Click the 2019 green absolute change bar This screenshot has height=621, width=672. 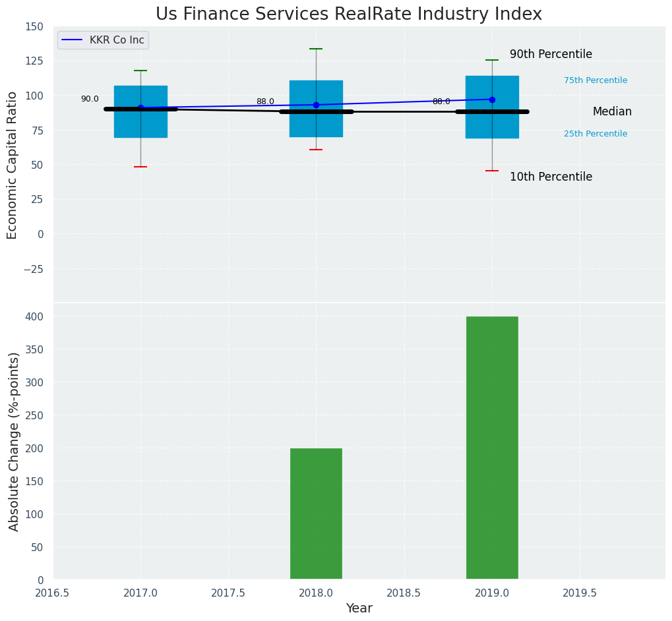tap(492, 448)
